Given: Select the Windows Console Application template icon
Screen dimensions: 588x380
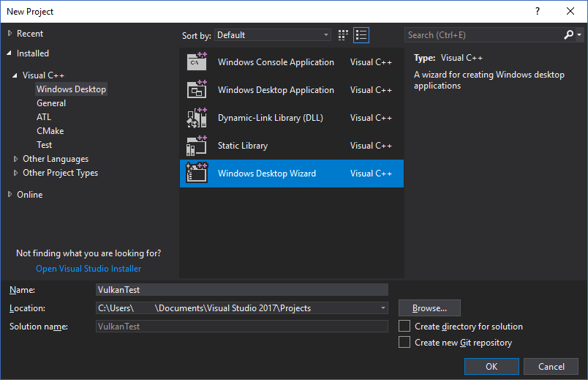Looking at the screenshot, I should pos(197,62).
